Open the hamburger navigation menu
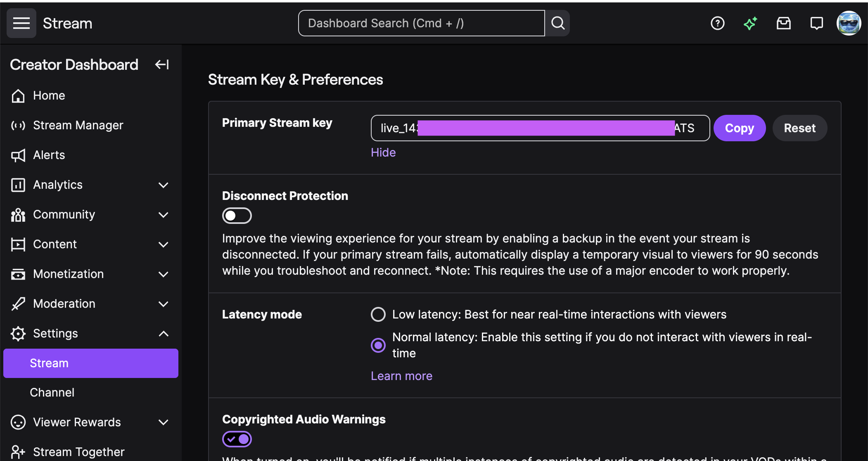 pos(21,23)
